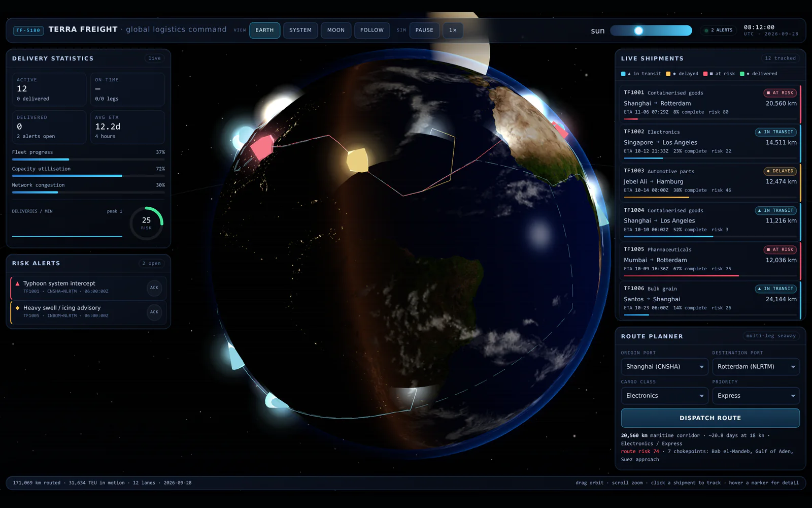
Task: Open Cargo Class Electronics dropdown
Action: pyautogui.click(x=664, y=396)
